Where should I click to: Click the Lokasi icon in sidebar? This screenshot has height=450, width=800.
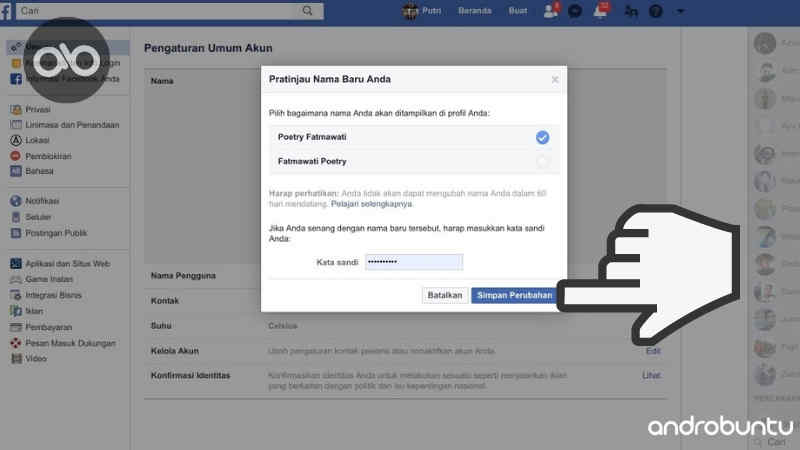tap(16, 140)
